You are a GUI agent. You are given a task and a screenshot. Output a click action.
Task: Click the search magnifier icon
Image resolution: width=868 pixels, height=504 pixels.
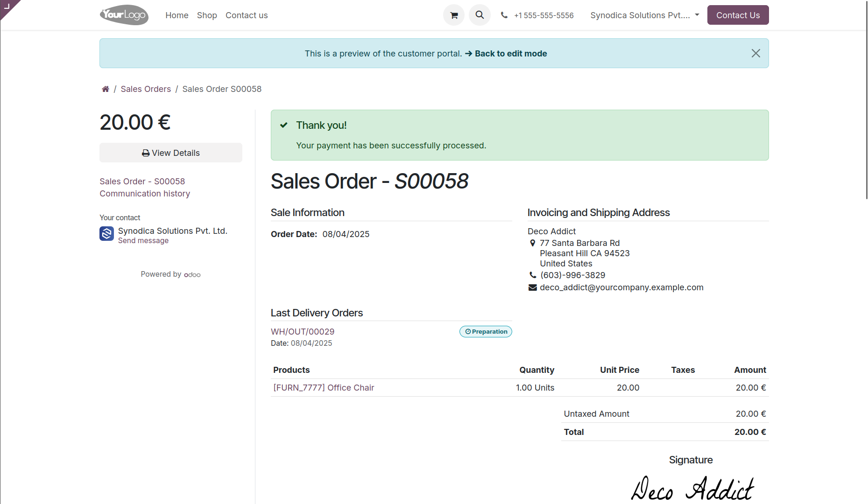click(x=480, y=15)
